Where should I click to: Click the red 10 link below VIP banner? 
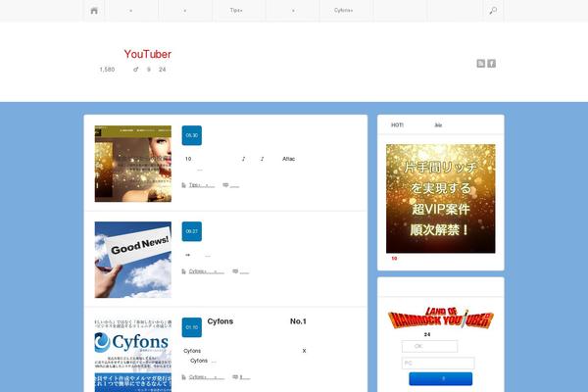coord(394,259)
